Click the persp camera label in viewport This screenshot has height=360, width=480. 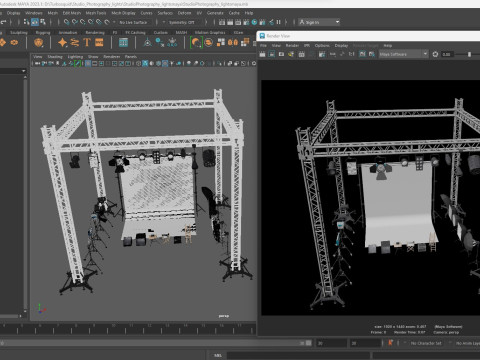pyautogui.click(x=224, y=316)
